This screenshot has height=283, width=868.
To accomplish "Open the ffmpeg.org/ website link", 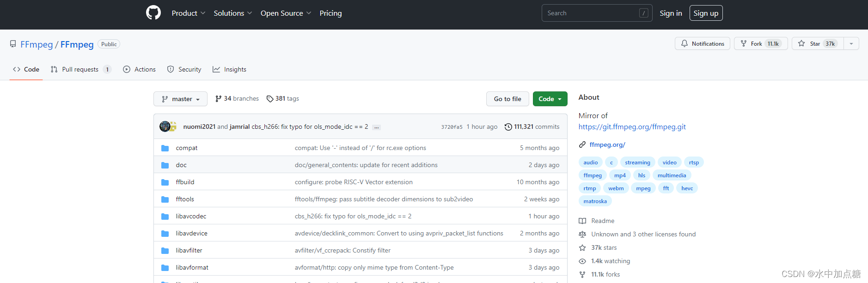I will pyautogui.click(x=607, y=145).
